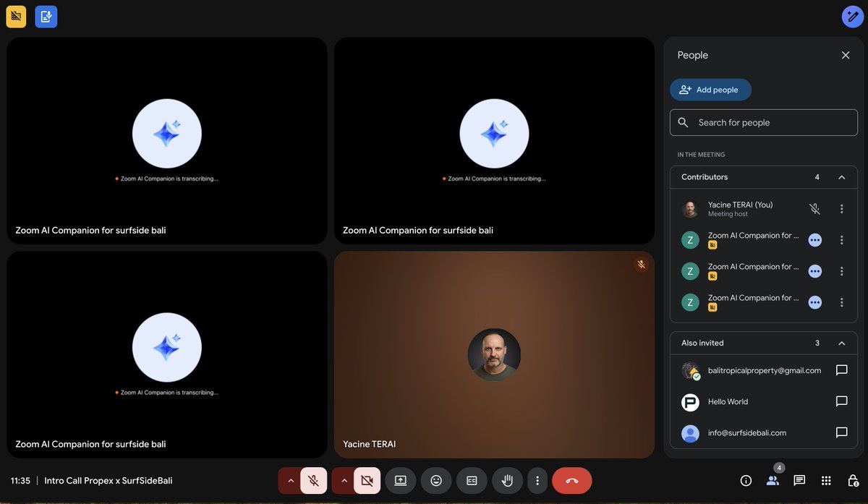Image resolution: width=868 pixels, height=504 pixels.
Task: Open the More options menu in call controls
Action: 537,481
